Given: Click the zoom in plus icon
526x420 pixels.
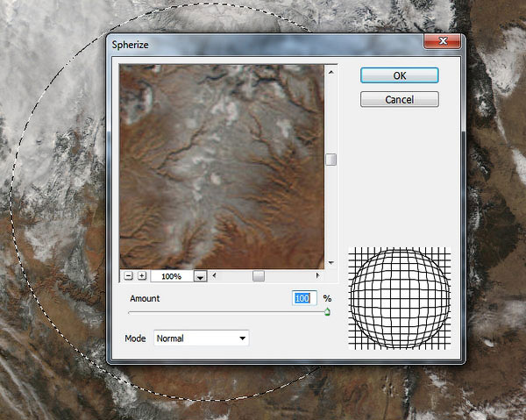Looking at the screenshot, I should (x=142, y=276).
